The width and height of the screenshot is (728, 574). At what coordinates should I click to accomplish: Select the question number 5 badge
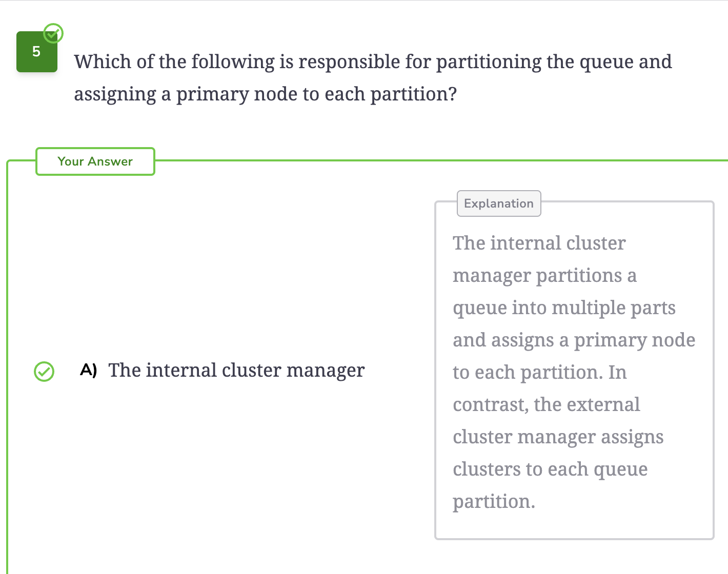click(37, 52)
